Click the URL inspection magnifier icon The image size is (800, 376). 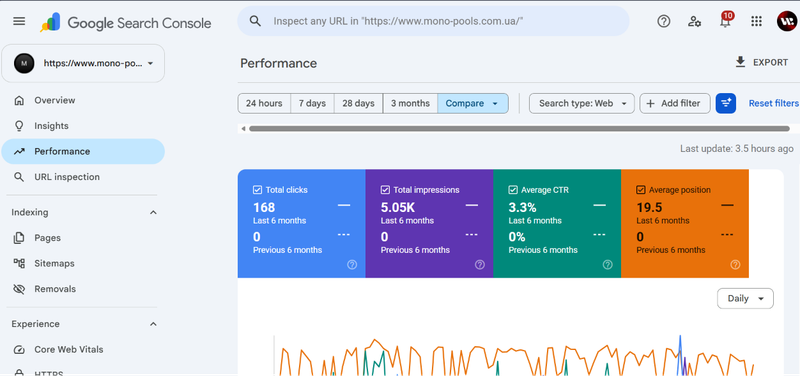click(19, 177)
